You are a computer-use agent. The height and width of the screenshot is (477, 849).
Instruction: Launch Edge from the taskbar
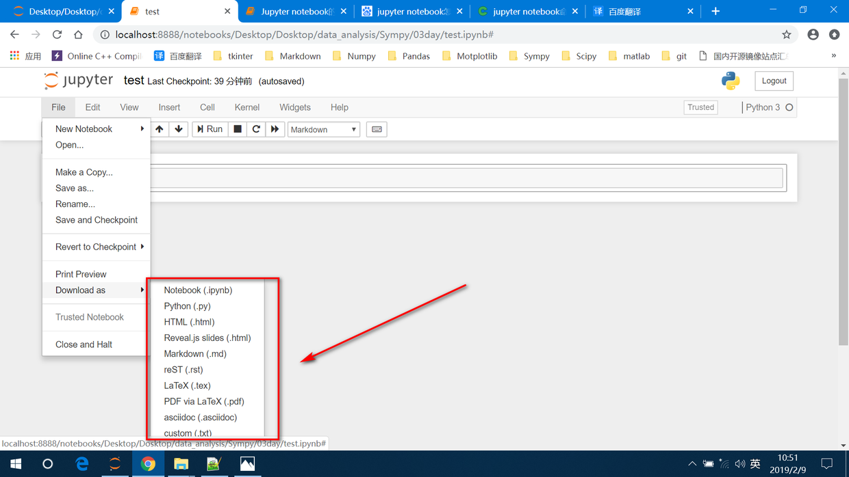(x=82, y=464)
